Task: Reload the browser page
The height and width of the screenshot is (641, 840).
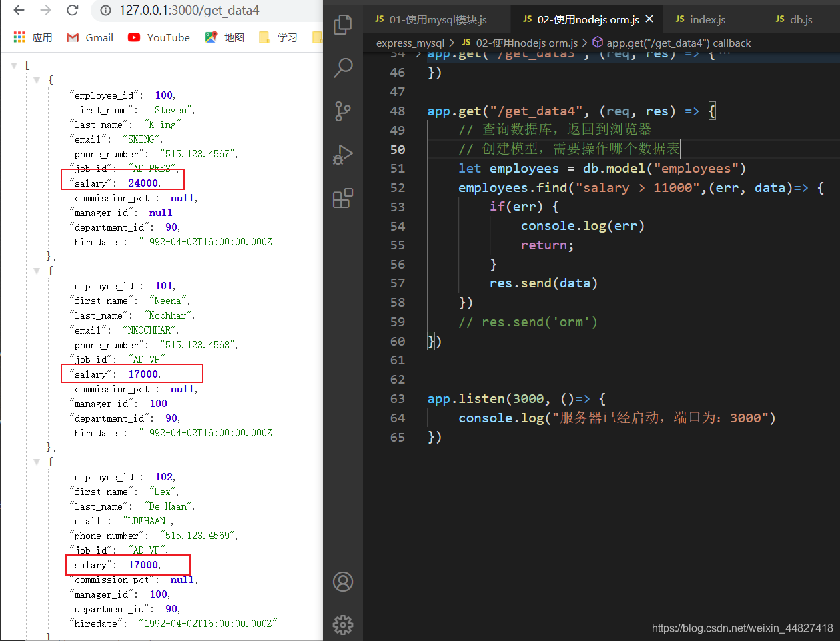Action: click(73, 10)
